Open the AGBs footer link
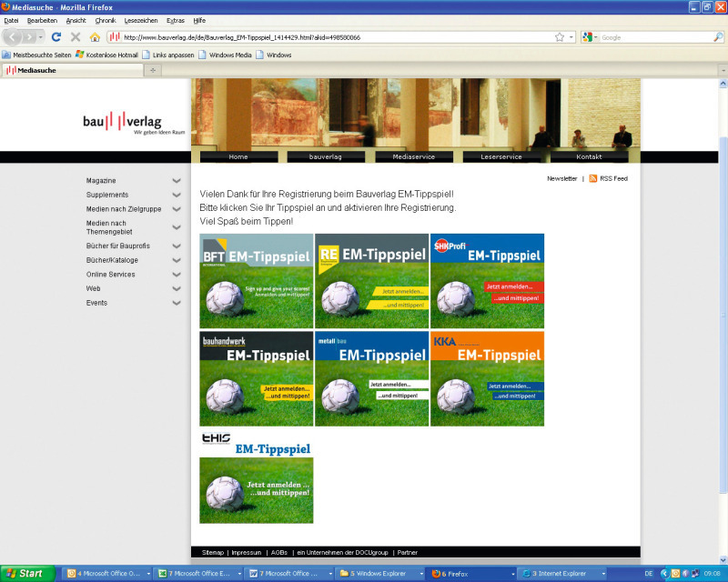The height and width of the screenshot is (582, 728). 279,552
